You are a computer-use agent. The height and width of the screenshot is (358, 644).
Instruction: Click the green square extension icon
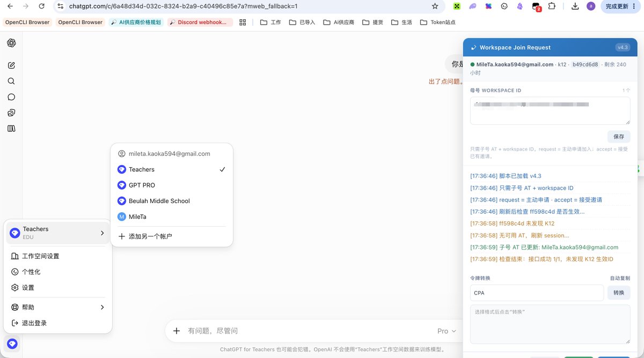(457, 6)
